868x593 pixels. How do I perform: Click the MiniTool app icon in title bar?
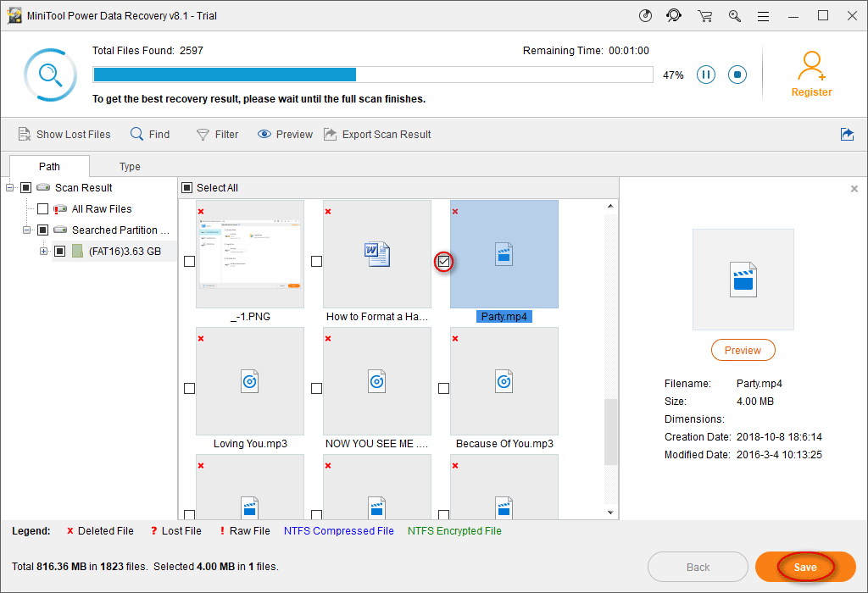coord(14,15)
